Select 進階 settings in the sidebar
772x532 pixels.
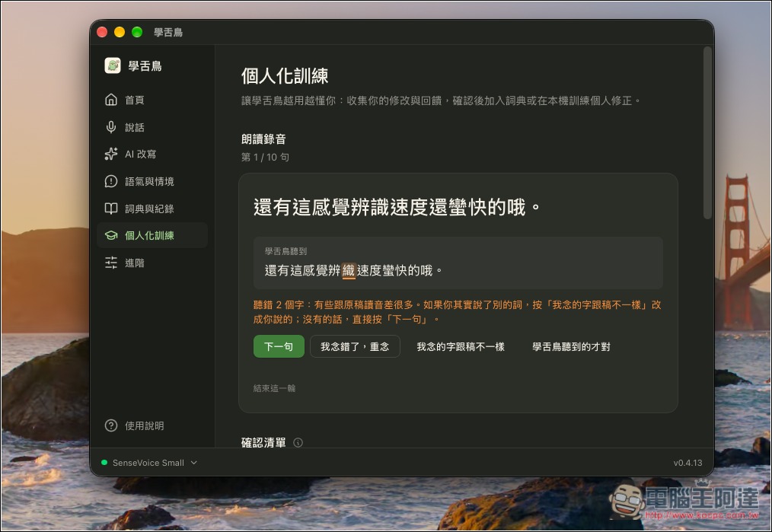pos(152,263)
